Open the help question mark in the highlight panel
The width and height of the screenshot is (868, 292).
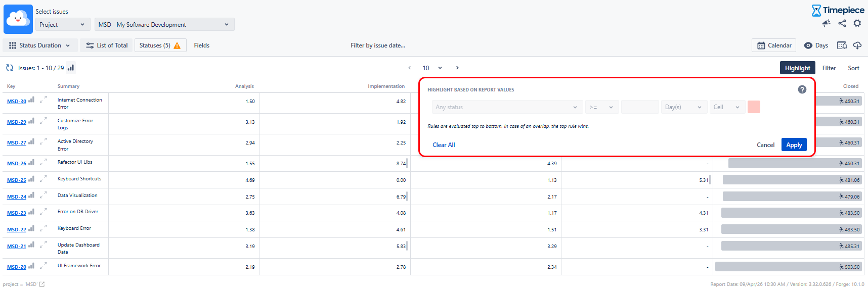(802, 89)
